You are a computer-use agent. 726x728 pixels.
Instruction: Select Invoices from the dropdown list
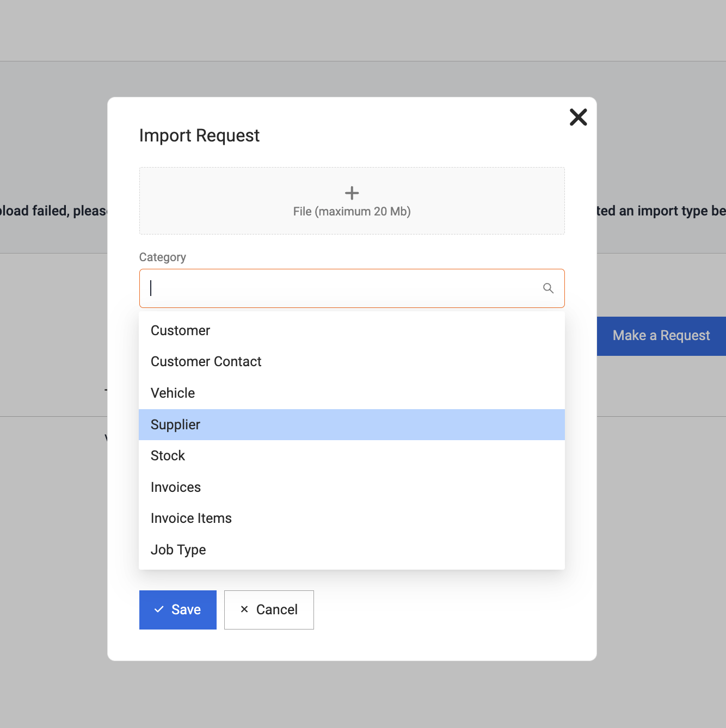point(175,488)
